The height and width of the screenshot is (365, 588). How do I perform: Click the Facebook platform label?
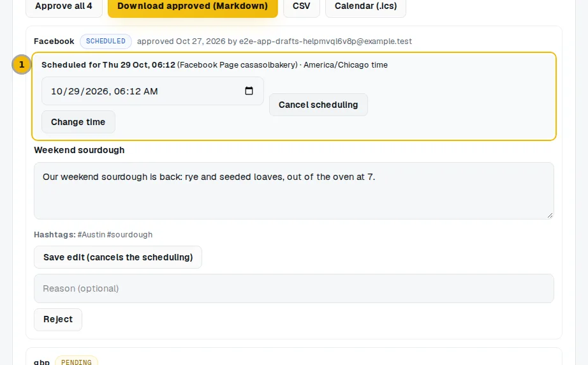(54, 41)
